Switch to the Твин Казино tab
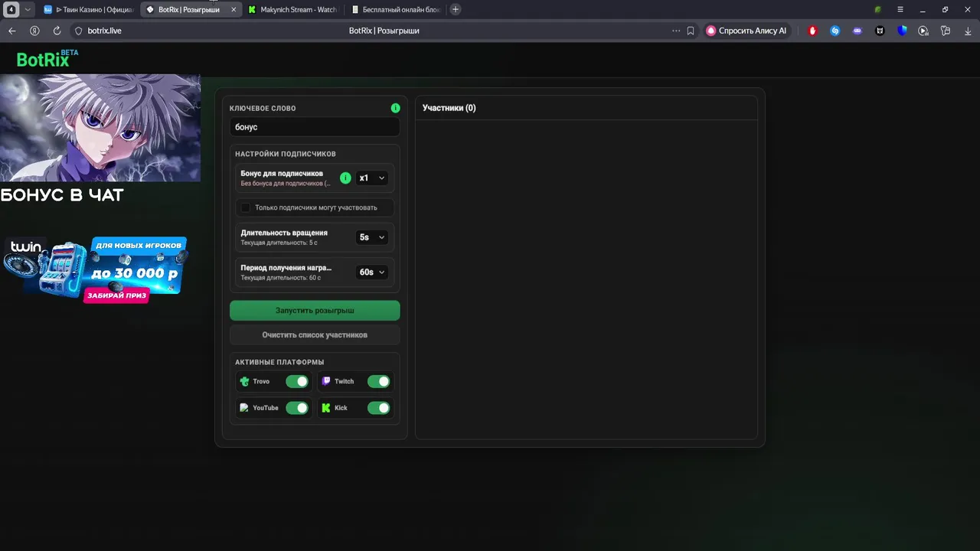The width and height of the screenshot is (980, 551). click(x=88, y=9)
